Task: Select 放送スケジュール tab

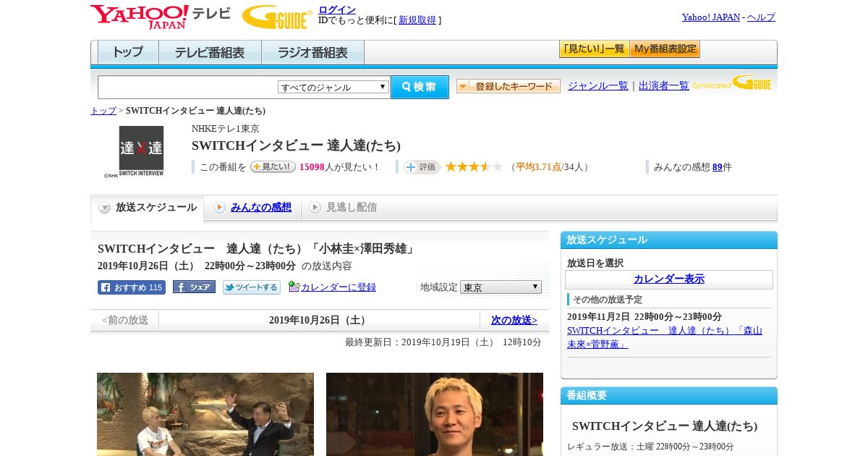Action: pyautogui.click(x=148, y=208)
